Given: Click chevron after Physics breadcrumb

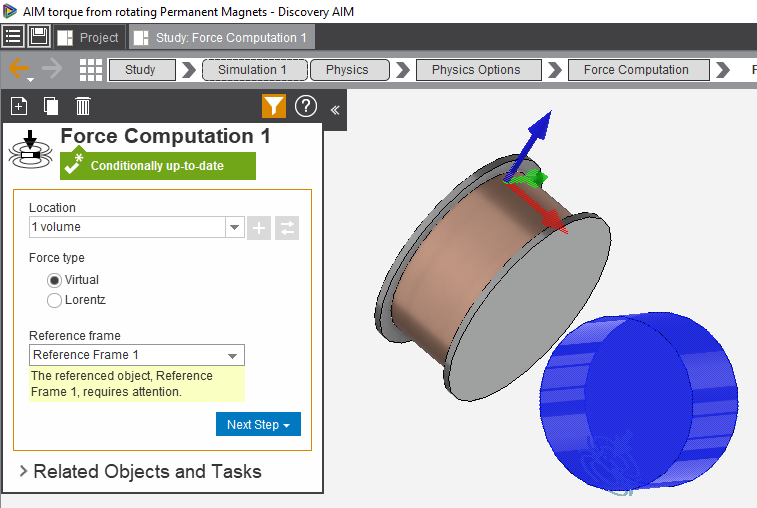Looking at the screenshot, I should pos(403,70).
